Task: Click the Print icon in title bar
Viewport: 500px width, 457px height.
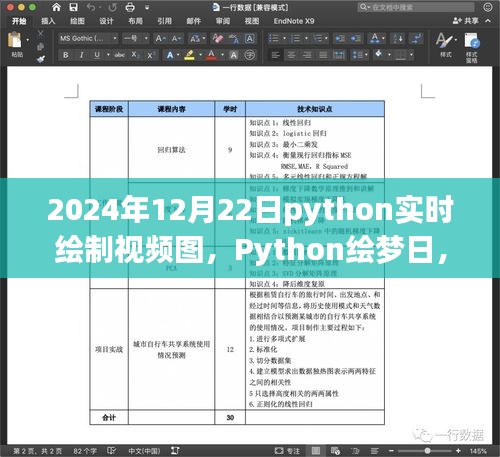Action: click(x=130, y=7)
